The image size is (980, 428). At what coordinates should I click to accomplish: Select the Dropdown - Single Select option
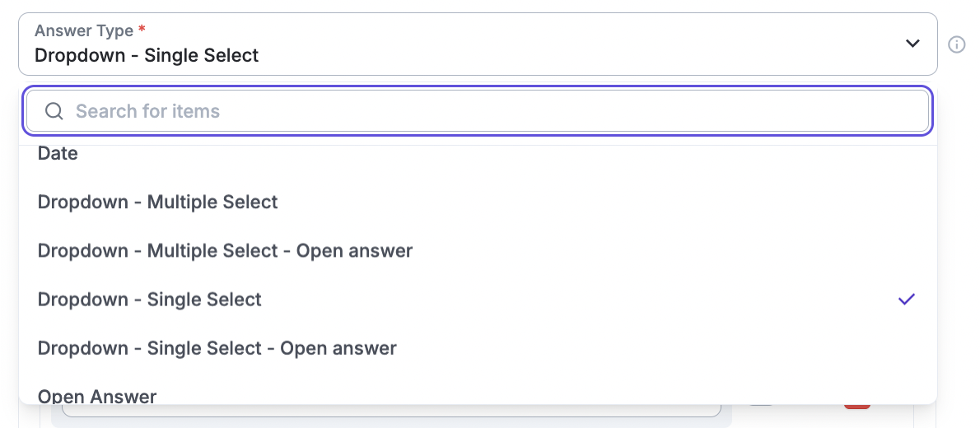tap(149, 300)
